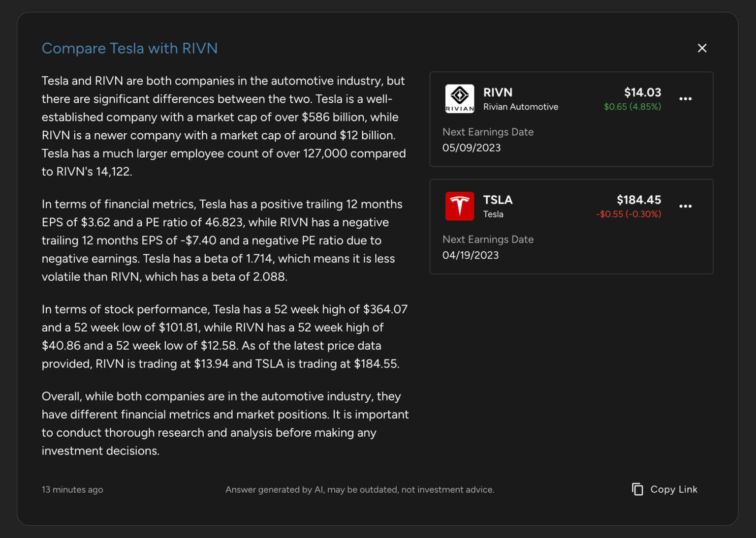Open the 'Compare Tesla with RIVN' title link

tap(129, 48)
